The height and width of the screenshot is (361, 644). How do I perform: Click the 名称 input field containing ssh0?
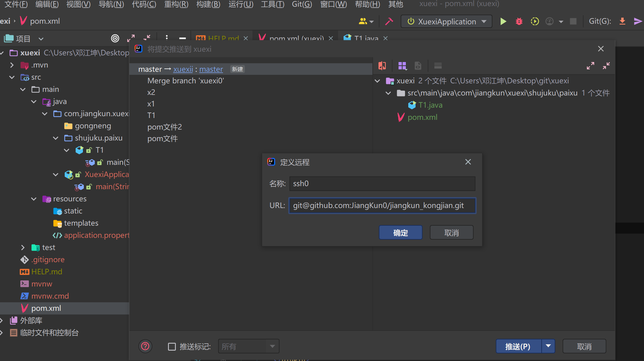tap(382, 184)
